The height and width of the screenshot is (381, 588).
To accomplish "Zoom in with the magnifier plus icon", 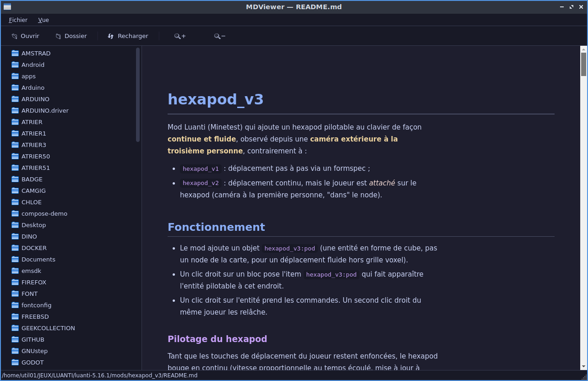I will pos(180,36).
